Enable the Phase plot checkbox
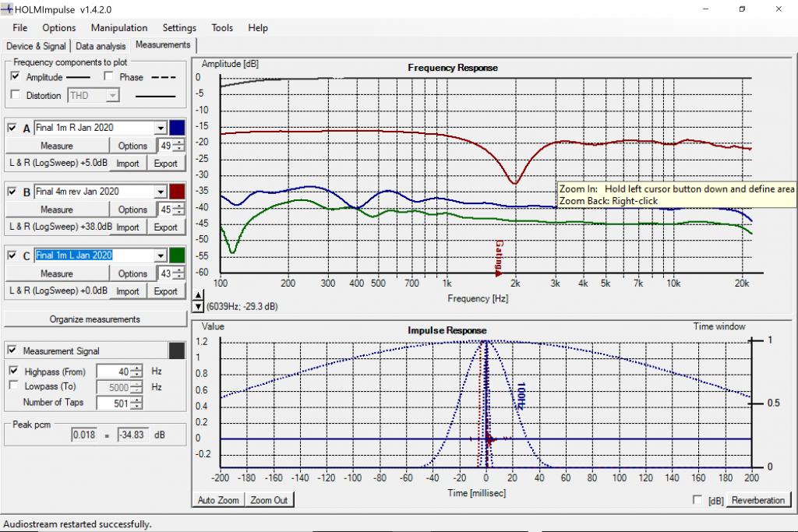Screen dimensions: 798x532 click(x=108, y=76)
